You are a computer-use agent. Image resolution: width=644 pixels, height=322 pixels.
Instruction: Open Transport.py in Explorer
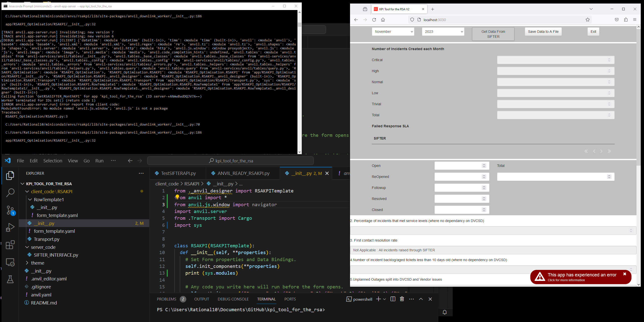pyautogui.click(x=47, y=239)
